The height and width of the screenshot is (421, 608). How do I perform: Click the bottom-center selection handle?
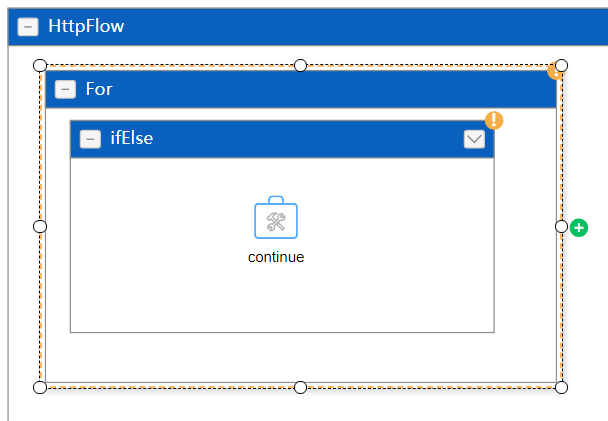301,387
